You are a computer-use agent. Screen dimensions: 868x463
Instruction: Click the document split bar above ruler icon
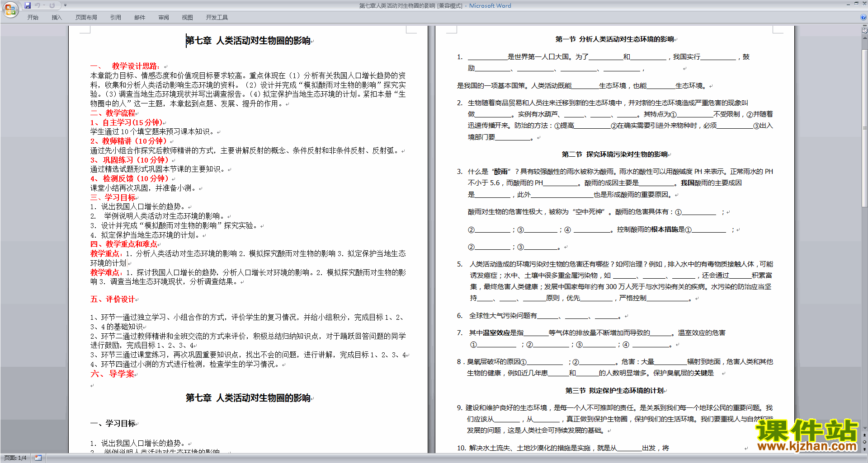865,26
